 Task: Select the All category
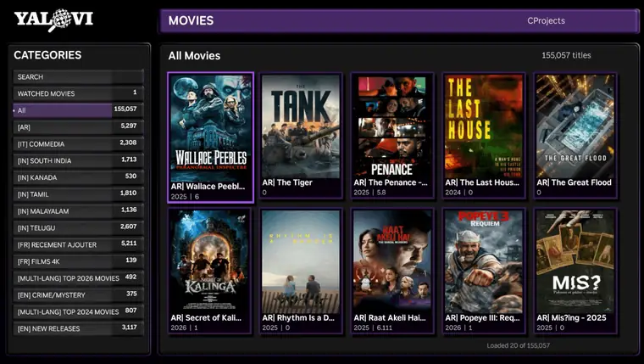point(78,110)
